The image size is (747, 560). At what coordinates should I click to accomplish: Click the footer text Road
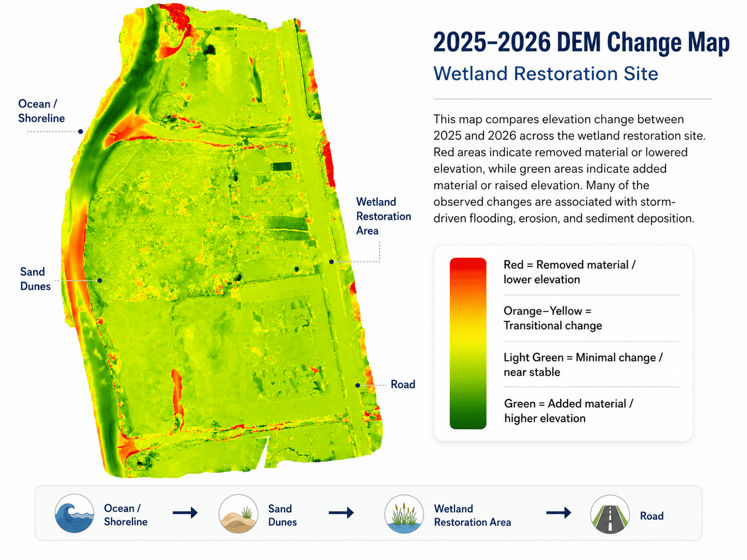pos(652,516)
